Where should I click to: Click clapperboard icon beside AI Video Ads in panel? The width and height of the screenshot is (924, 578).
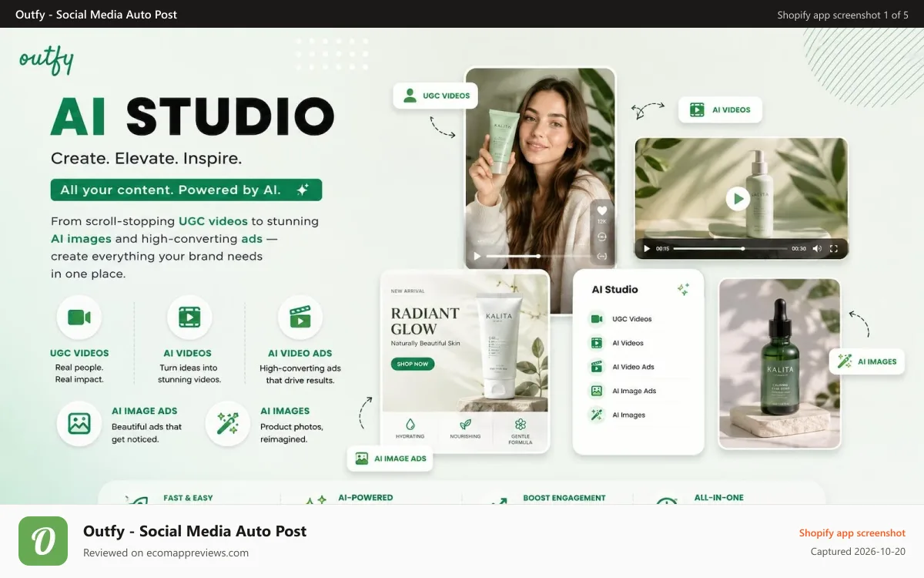click(x=597, y=367)
